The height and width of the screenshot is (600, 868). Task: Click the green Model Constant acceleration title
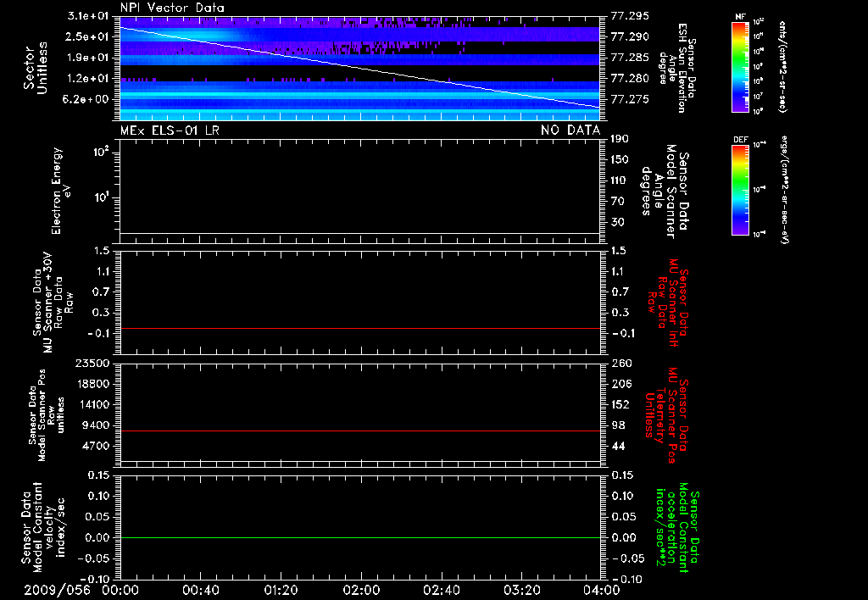[676, 527]
